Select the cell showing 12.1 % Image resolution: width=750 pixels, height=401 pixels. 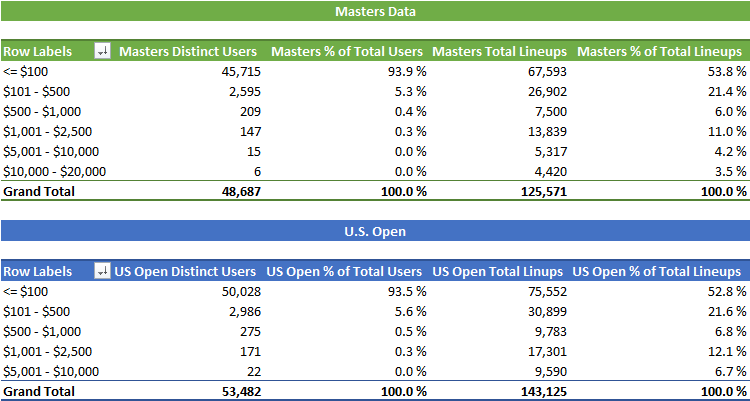(x=727, y=352)
